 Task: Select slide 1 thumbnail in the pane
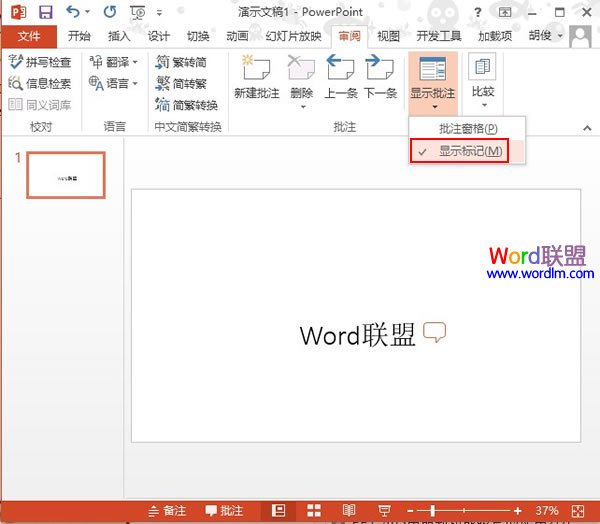coord(66,175)
